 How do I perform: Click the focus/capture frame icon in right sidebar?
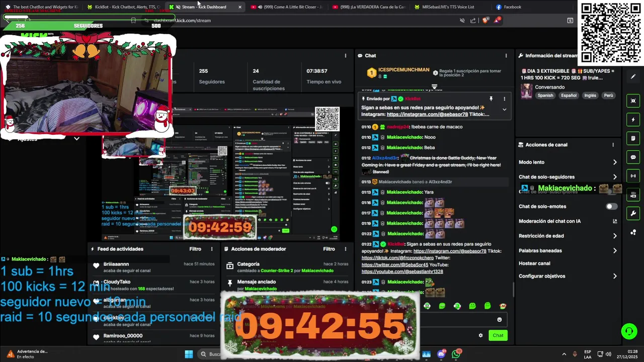coord(633,101)
